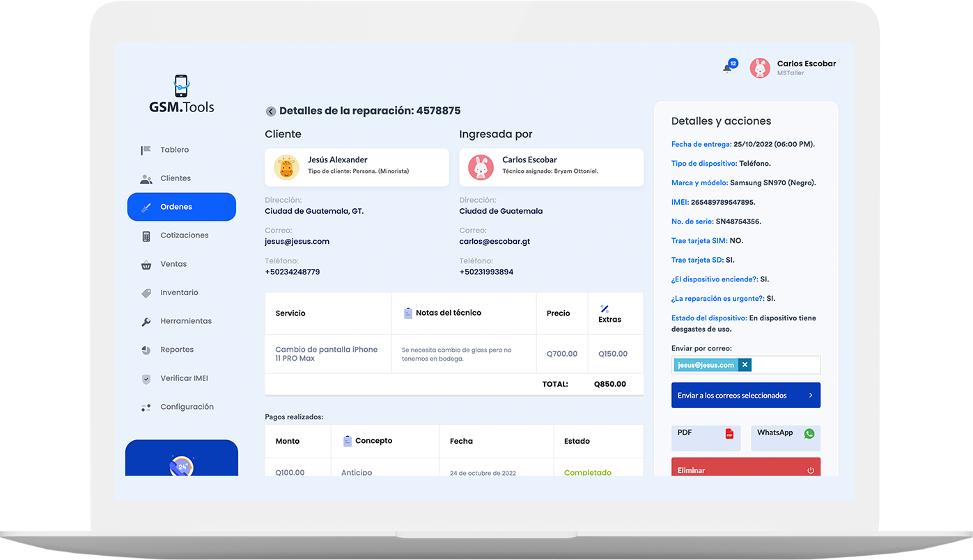Remove jesus@jesus.com email tag with X
Image resolution: width=973 pixels, height=560 pixels.
pyautogui.click(x=745, y=365)
